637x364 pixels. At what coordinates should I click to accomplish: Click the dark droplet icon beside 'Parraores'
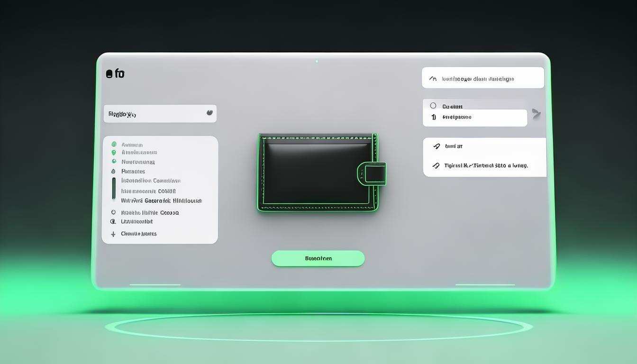pos(113,172)
